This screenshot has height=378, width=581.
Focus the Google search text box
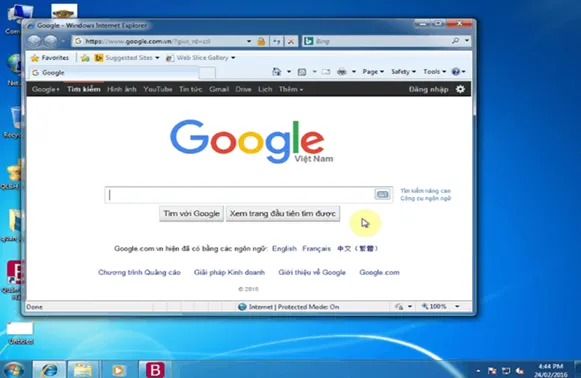[x=240, y=195]
